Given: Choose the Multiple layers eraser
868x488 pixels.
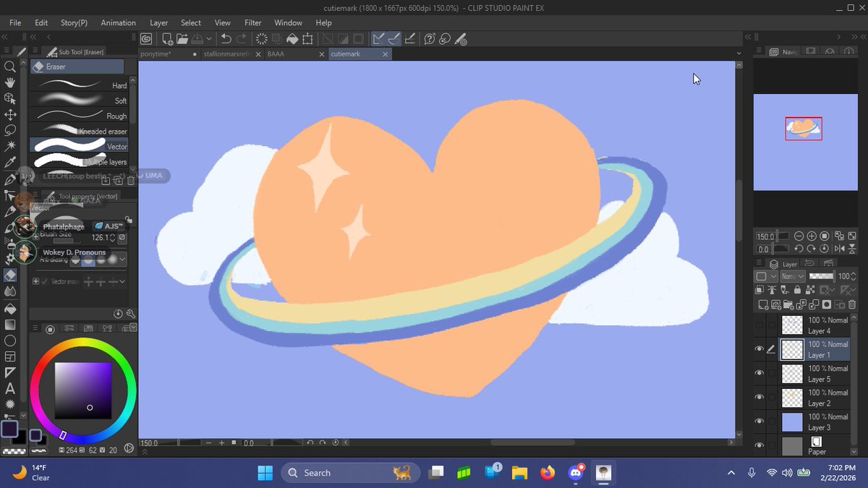Looking at the screenshot, I should [79, 162].
